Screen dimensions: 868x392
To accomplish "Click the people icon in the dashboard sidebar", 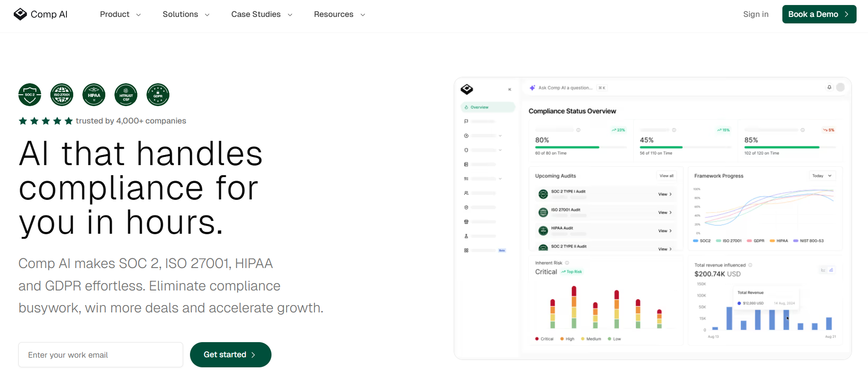I will pos(466,193).
